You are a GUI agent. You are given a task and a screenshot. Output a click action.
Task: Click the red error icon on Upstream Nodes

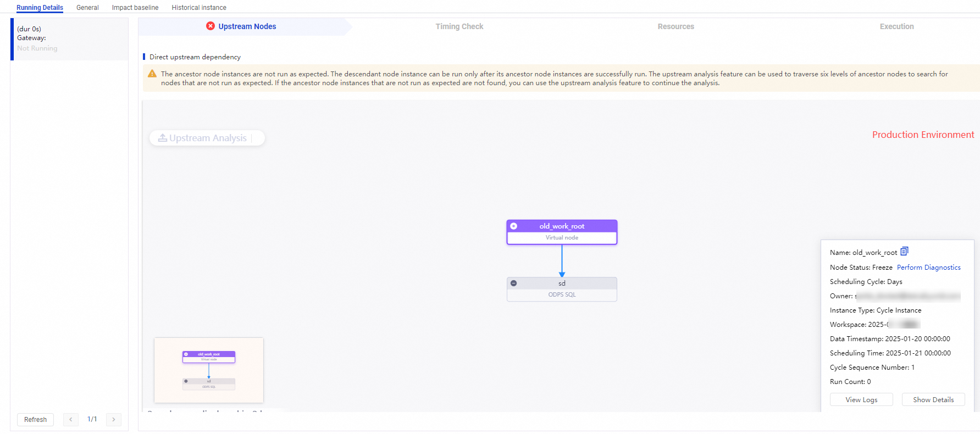click(x=211, y=26)
